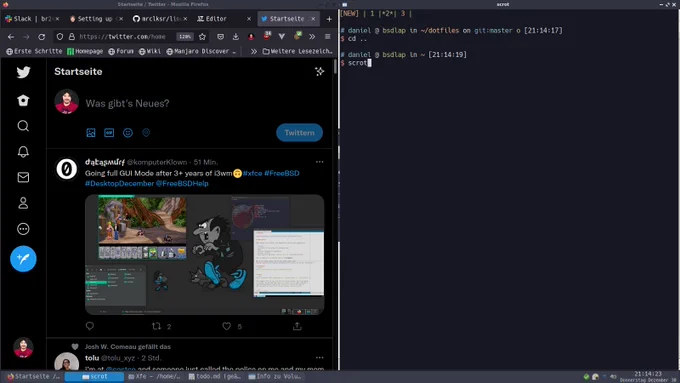Open Twitter home via house icon
The width and height of the screenshot is (680, 383).
coord(23,100)
